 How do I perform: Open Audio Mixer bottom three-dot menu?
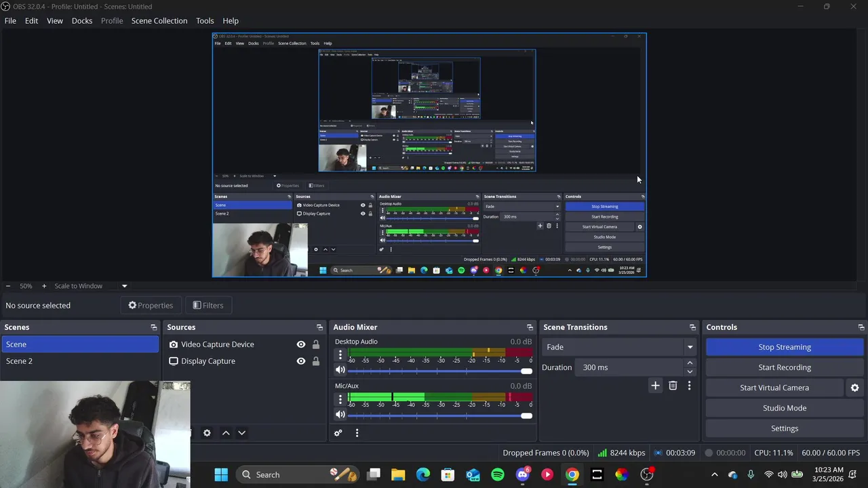357,433
